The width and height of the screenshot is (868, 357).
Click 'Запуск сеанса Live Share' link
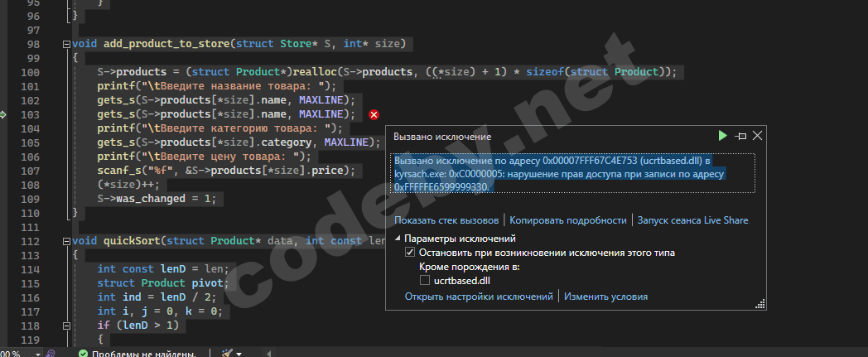click(x=692, y=220)
